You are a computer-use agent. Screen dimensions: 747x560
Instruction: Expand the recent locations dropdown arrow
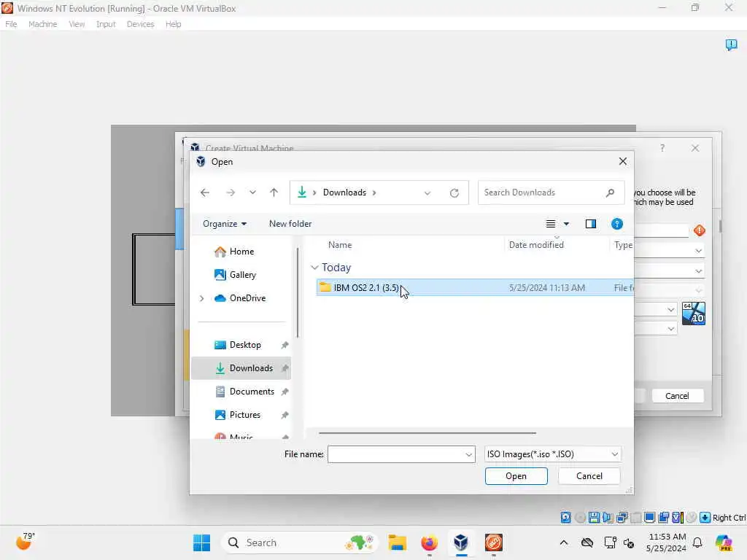252,192
